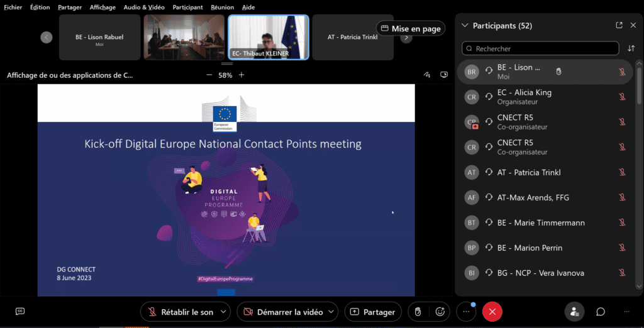The width and height of the screenshot is (644, 328).
Task: Open more options ellipsis in center toolbar
Action: [x=466, y=312]
